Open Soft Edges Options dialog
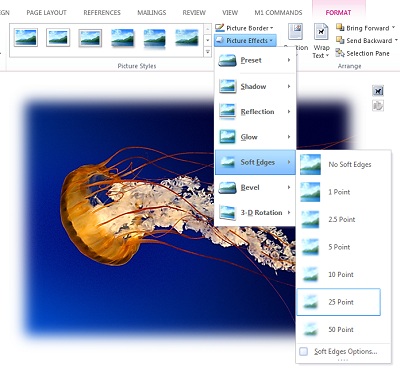This screenshot has height=371, width=400. (x=343, y=351)
